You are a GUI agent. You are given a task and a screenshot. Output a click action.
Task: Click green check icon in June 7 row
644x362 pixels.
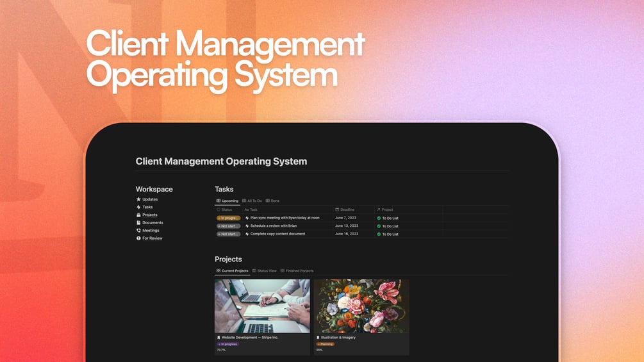coord(379,218)
